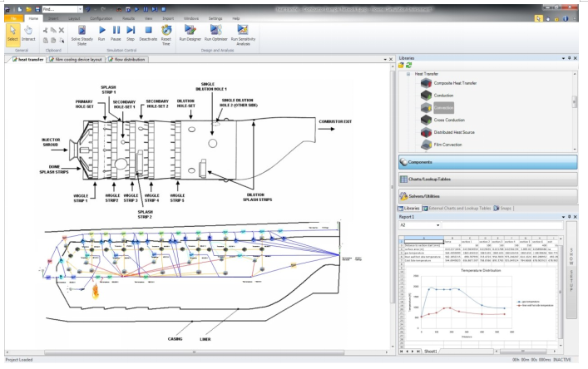Open the Libraries panel options dropdown arrow
588x369 pixels.
pos(563,58)
